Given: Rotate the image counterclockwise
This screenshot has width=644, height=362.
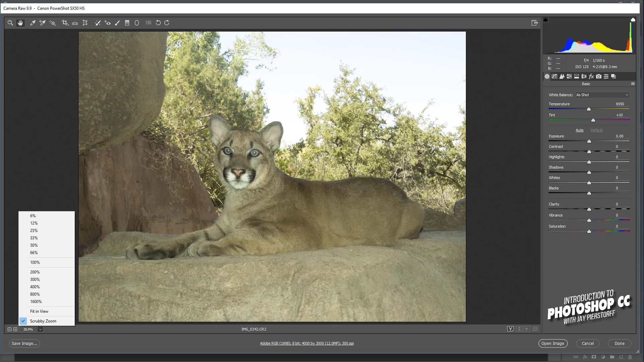Looking at the screenshot, I should click(158, 23).
